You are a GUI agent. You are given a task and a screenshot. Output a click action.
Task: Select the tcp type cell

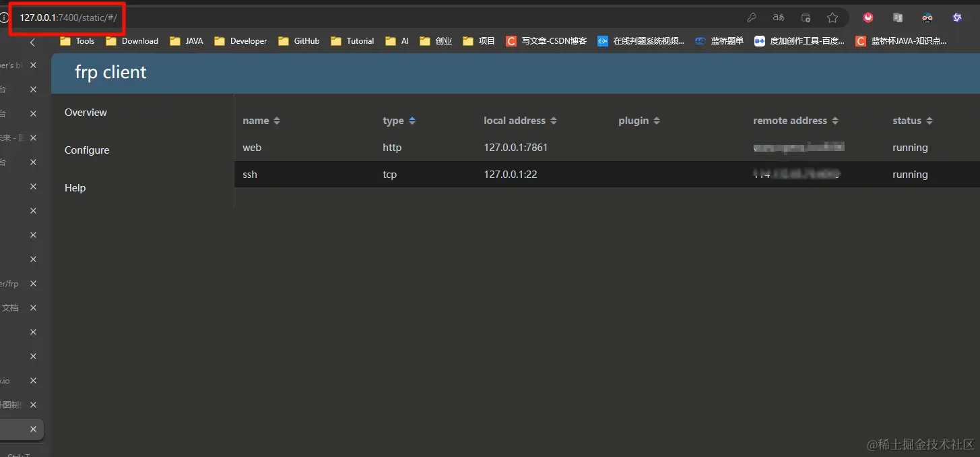390,175
